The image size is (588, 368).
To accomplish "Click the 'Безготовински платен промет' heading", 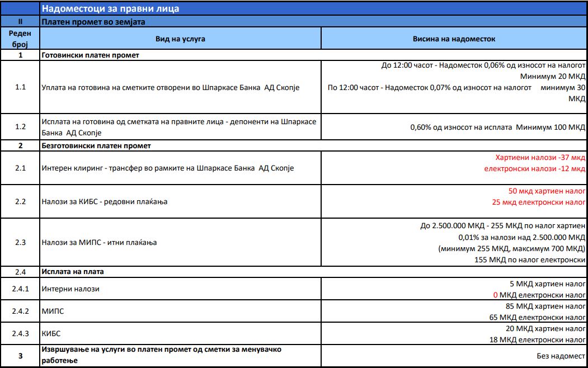I will click(96, 145).
